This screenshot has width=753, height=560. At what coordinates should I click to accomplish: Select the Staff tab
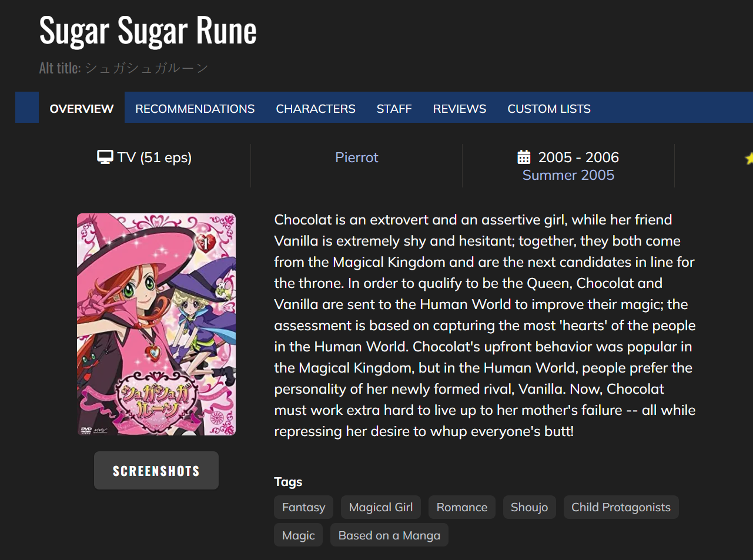[394, 109]
